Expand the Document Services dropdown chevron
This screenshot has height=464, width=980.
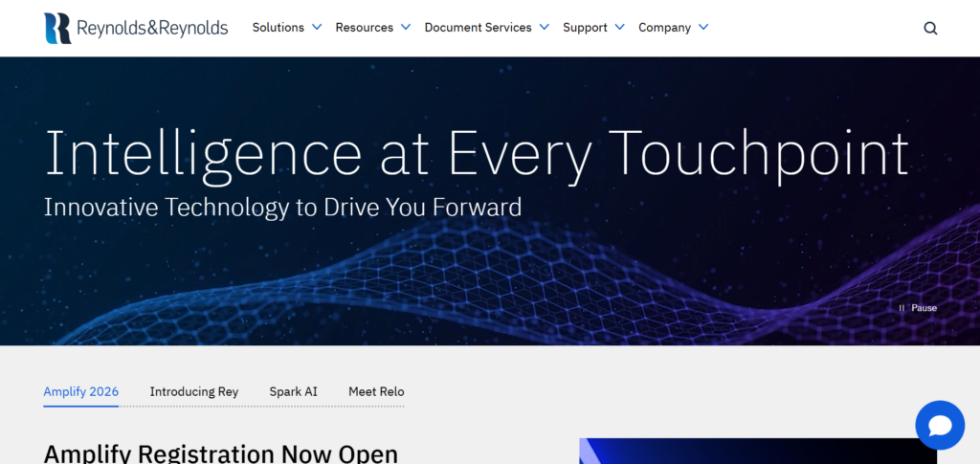[x=544, y=28]
